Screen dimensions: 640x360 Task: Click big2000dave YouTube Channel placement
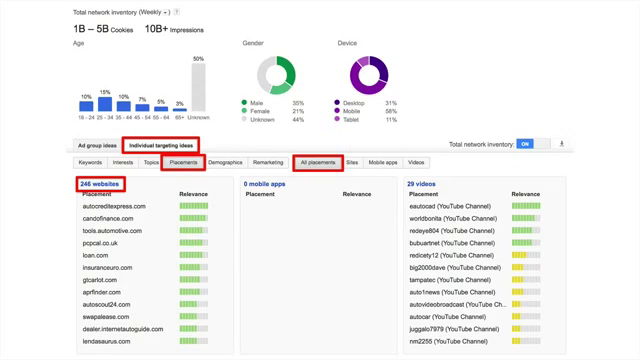point(455,267)
